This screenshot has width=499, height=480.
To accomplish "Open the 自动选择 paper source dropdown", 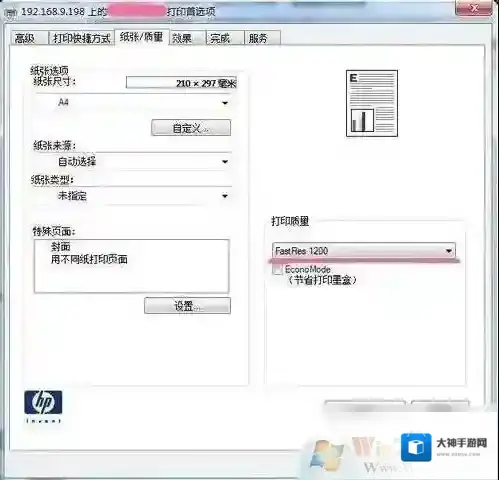I will click(x=133, y=162).
